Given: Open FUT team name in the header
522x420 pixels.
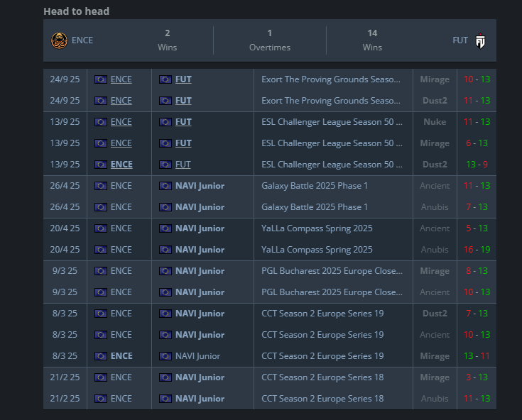Looking at the screenshot, I should [460, 40].
